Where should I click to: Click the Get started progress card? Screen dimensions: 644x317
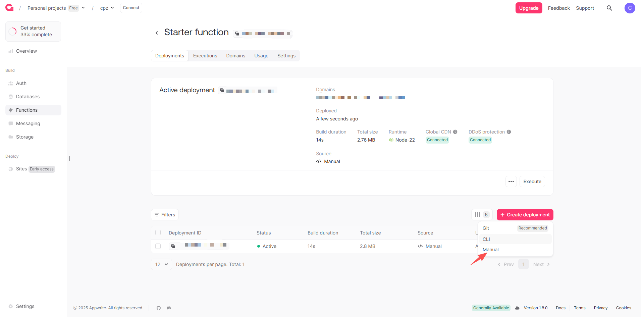click(33, 32)
